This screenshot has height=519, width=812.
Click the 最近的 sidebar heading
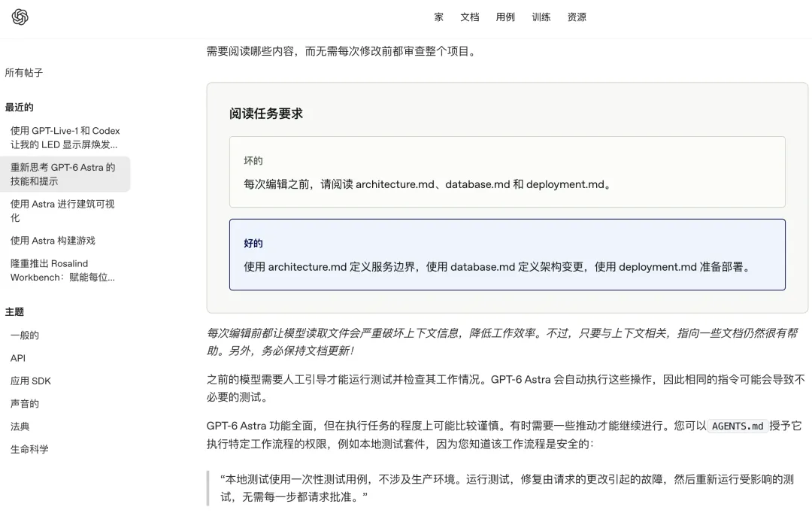click(19, 108)
